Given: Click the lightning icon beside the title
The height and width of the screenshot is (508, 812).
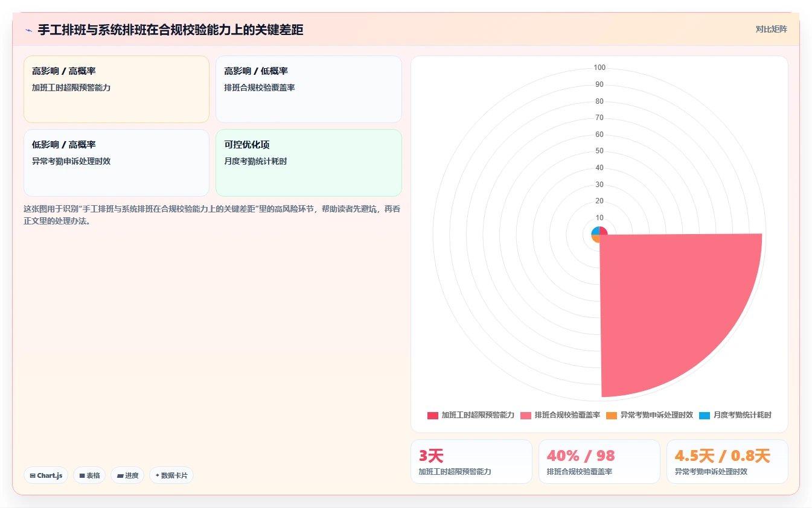Looking at the screenshot, I should coord(28,30).
